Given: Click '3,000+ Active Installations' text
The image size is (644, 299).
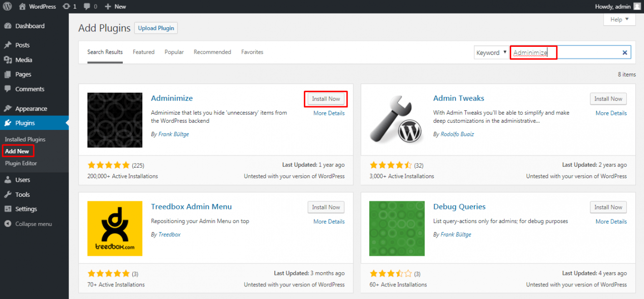Looking at the screenshot, I should point(402,176).
